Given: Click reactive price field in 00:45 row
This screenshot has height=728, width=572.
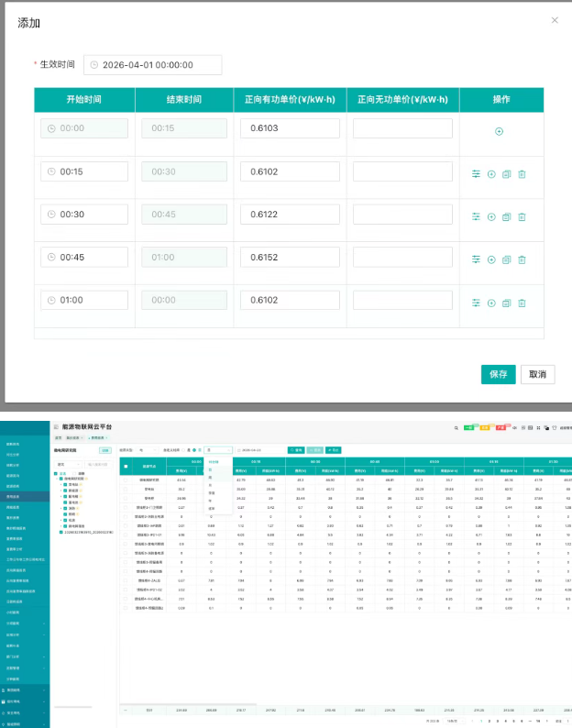Looking at the screenshot, I should [x=402, y=258].
